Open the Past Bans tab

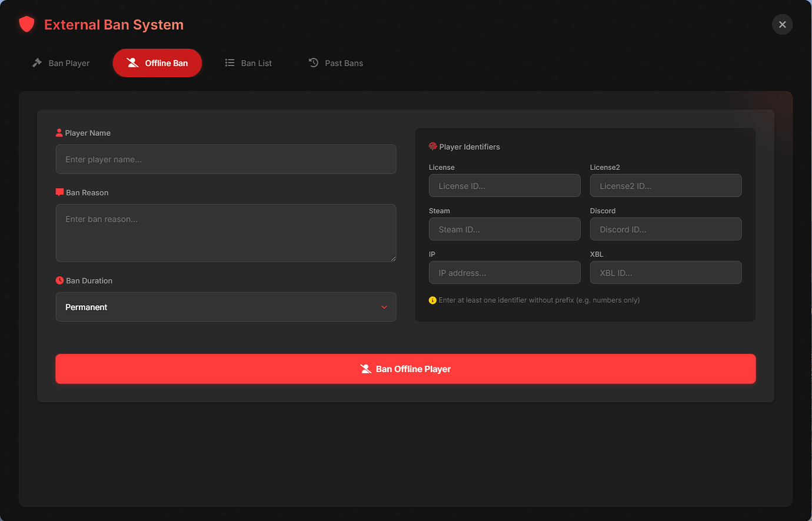point(336,62)
